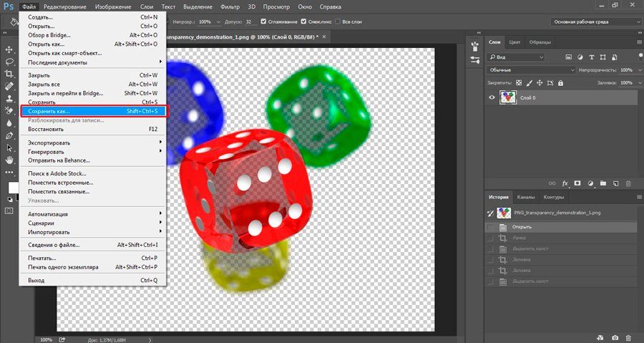Open the Основная рабочая среда workspace dropdown
Viewport: 644px width, 343px height.
pos(595,22)
